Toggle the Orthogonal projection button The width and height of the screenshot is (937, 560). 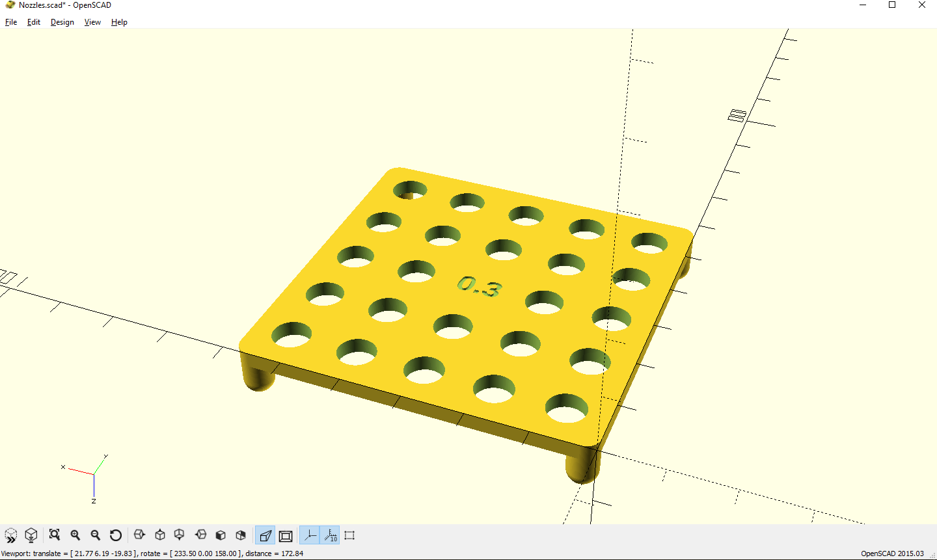tap(286, 535)
